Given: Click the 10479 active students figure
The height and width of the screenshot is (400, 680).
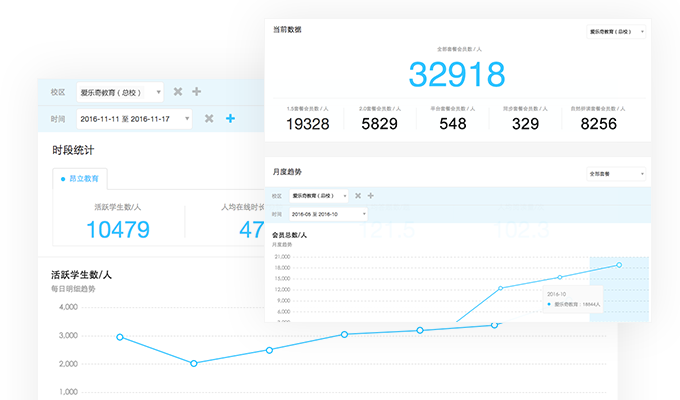Looking at the screenshot, I should pyautogui.click(x=118, y=230).
